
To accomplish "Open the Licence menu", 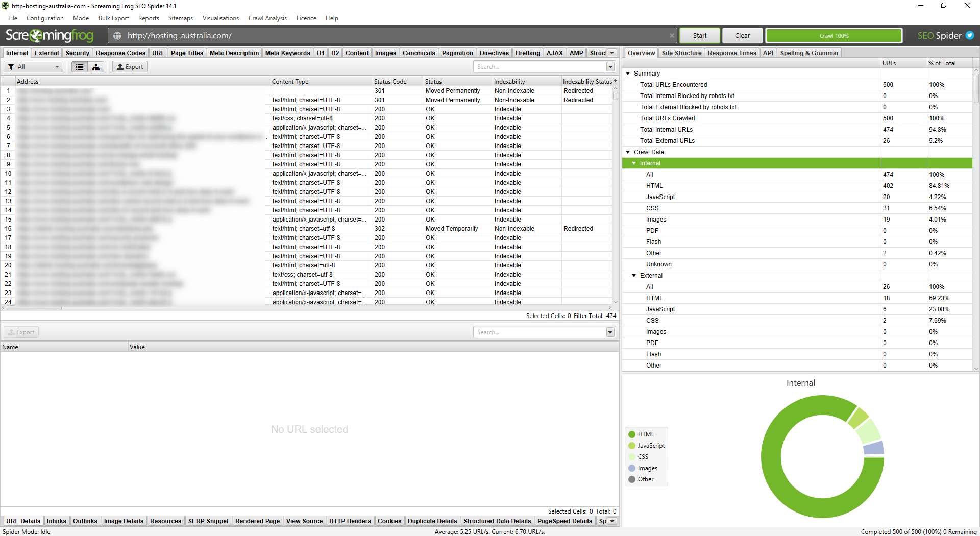I will pyautogui.click(x=306, y=18).
